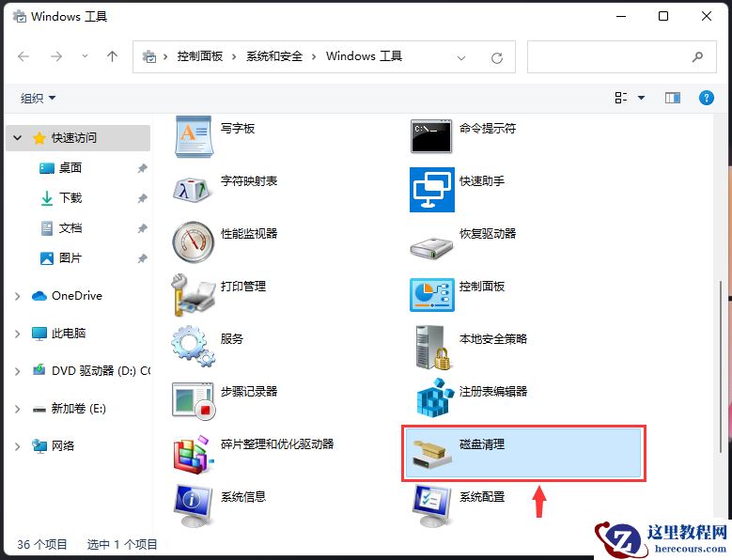The height and width of the screenshot is (560, 732).
Task: Open Local Security Policy (本地安全策略) icon
Action: [433, 348]
